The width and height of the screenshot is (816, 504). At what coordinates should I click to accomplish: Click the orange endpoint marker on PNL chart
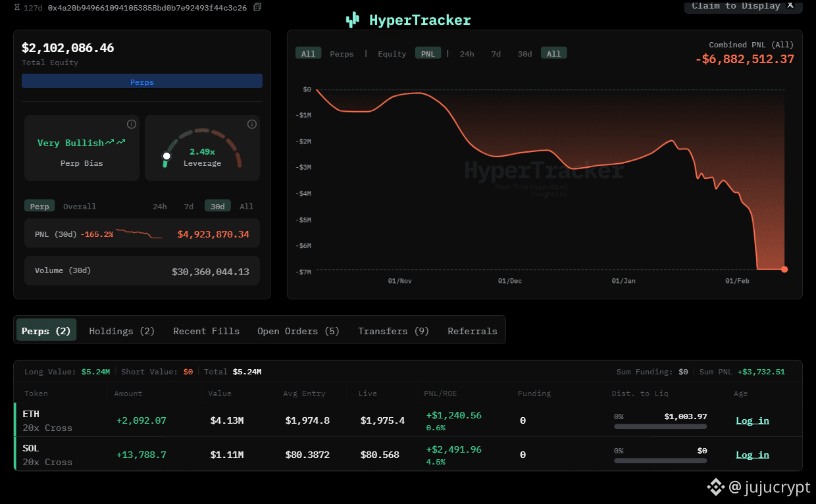tap(784, 269)
